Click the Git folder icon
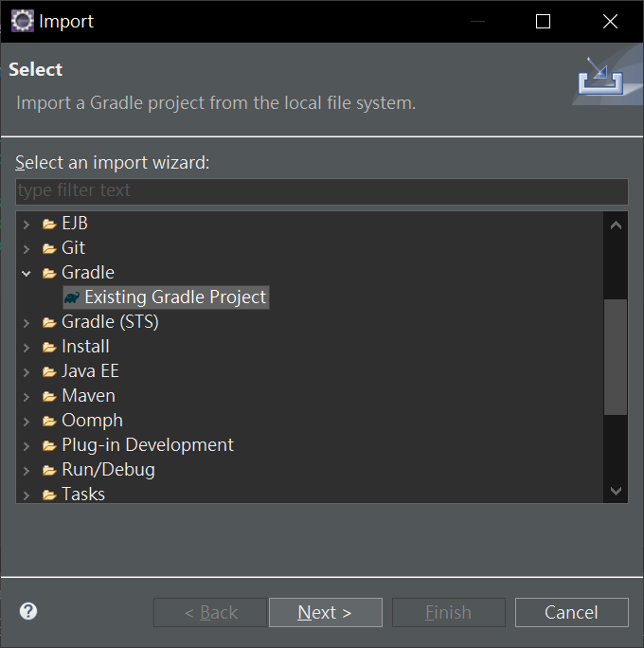Screen dimensions: 644x648 click(x=49, y=248)
